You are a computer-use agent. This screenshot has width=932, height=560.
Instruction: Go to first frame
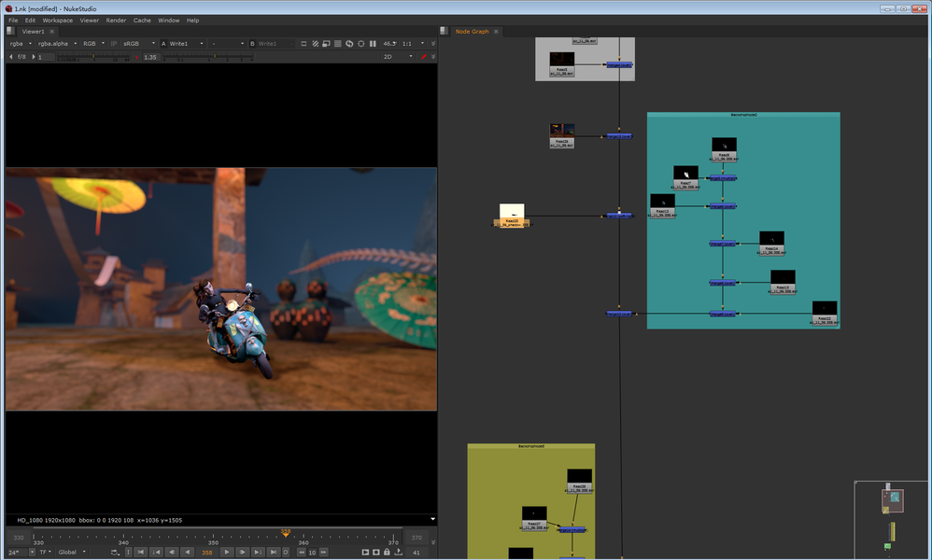[x=141, y=553]
